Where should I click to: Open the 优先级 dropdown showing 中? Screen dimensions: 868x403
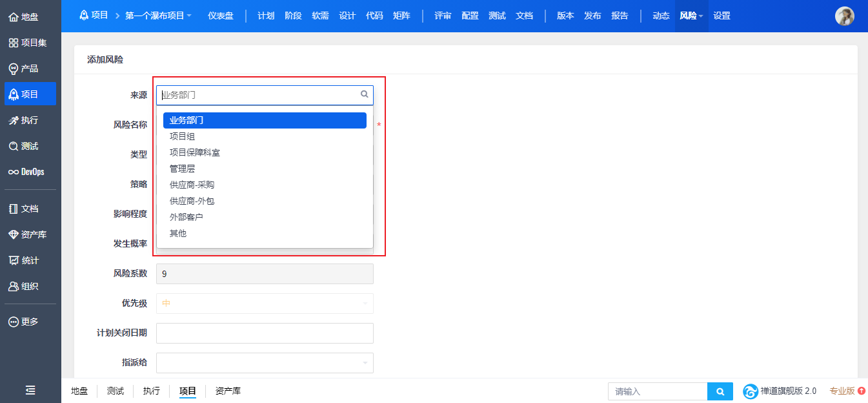pos(265,304)
